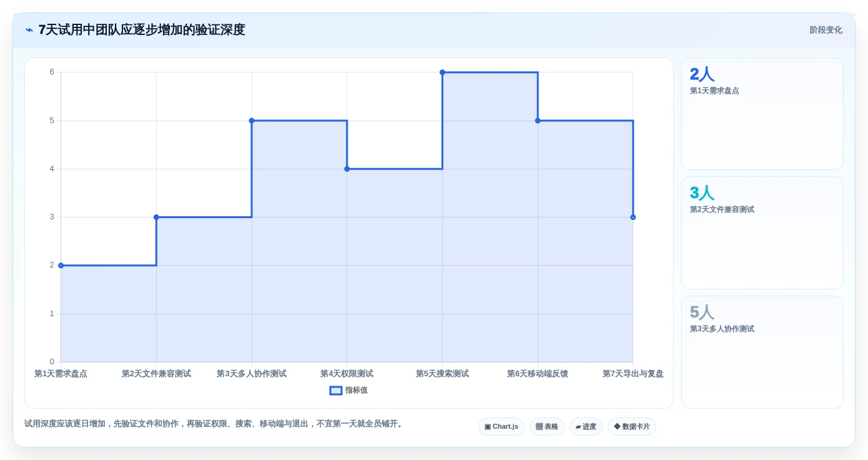This screenshot has width=868, height=460.
Task: Click y-axis value 6
Action: 52,72
